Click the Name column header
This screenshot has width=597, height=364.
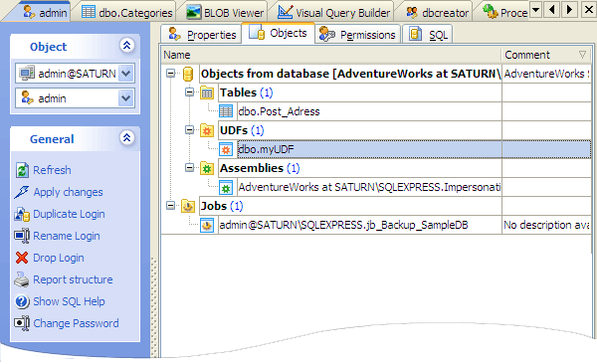[331, 55]
